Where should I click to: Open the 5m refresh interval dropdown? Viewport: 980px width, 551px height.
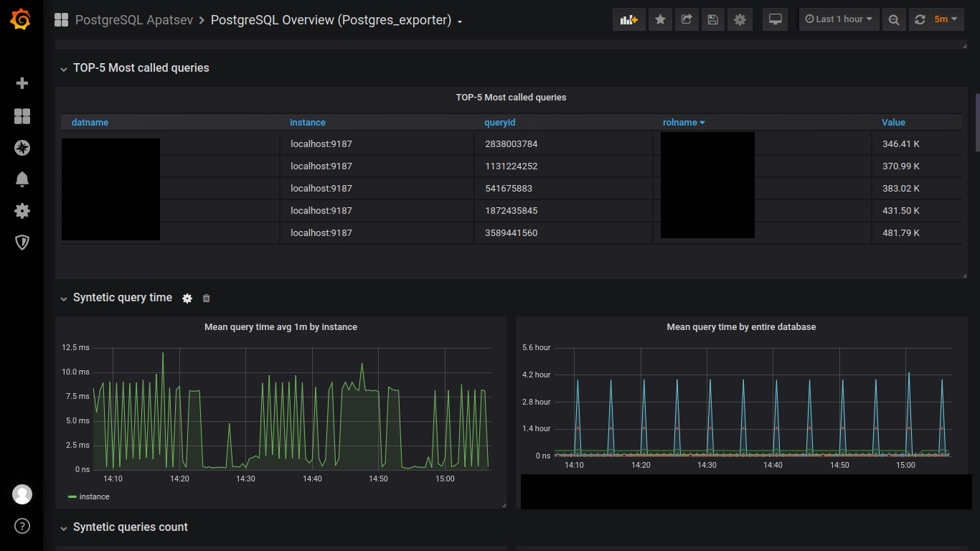click(946, 19)
